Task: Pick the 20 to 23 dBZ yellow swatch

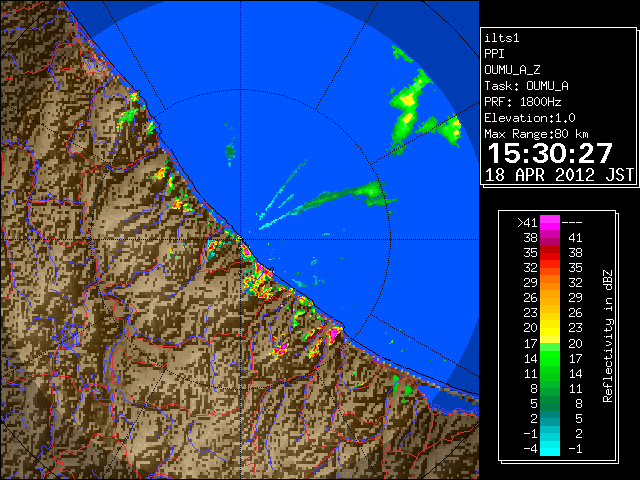Action: coord(550,329)
